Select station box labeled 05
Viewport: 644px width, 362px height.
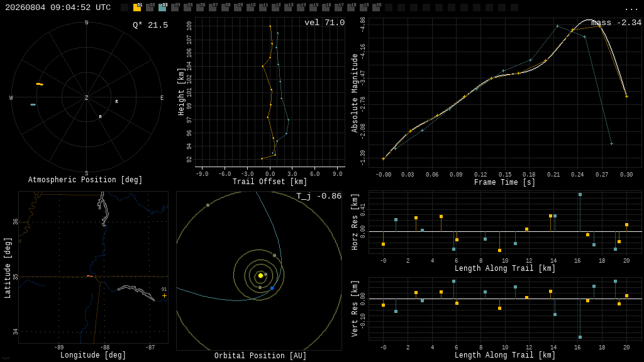click(x=187, y=8)
